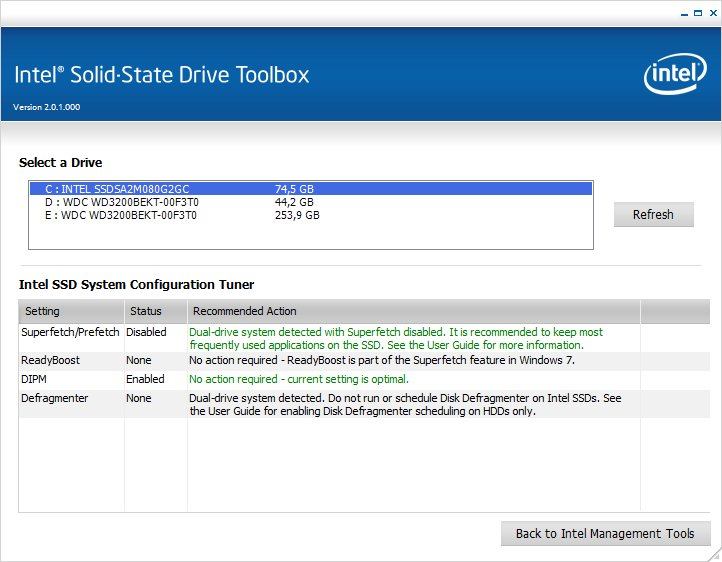Select drive E: WDC WD3200BEKT-00F3T0
Viewport: 722px width, 562px height.
click(311, 215)
